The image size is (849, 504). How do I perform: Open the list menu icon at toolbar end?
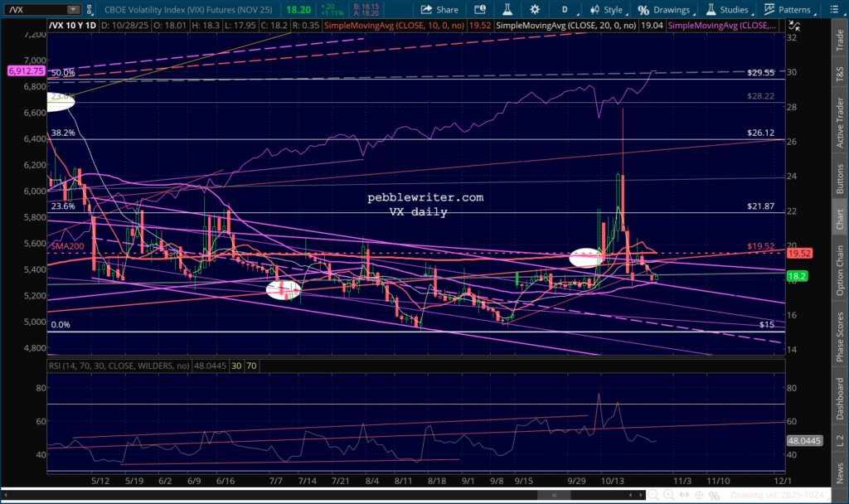834,10
